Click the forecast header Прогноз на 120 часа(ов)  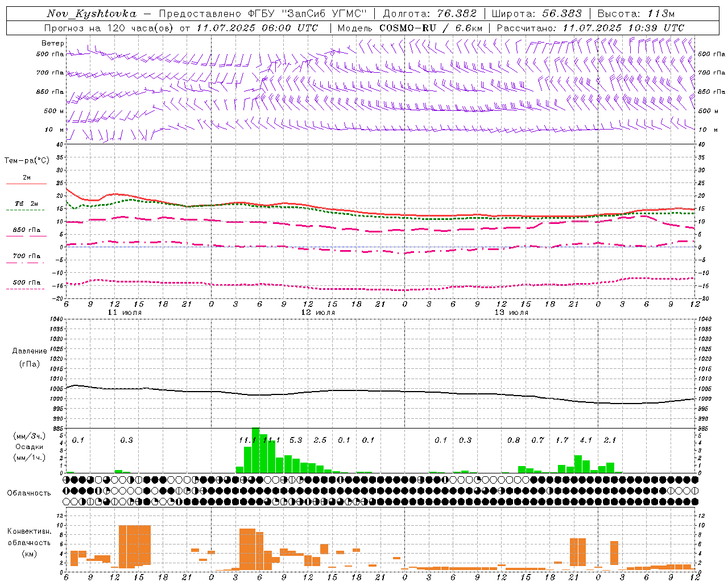(x=109, y=28)
